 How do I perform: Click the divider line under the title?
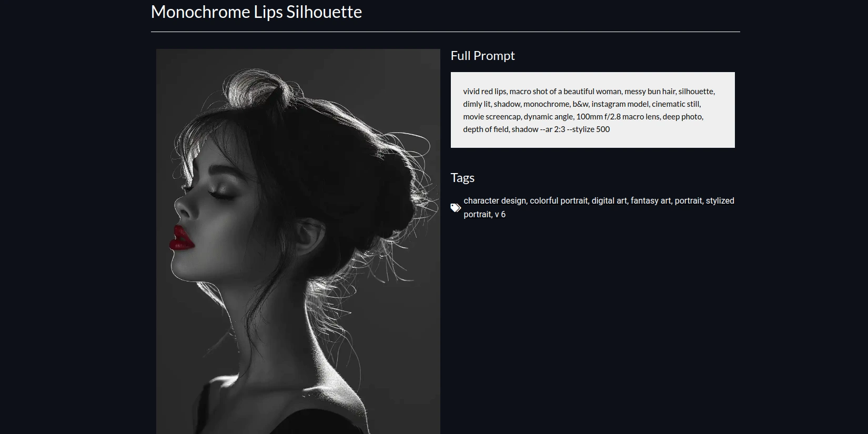click(445, 32)
